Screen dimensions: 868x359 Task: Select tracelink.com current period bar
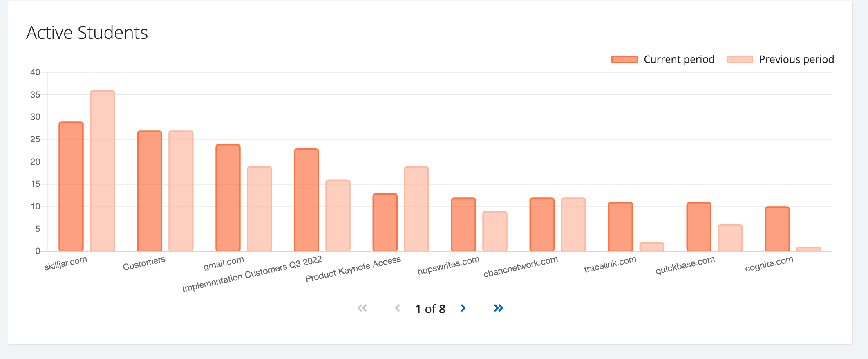620,227
